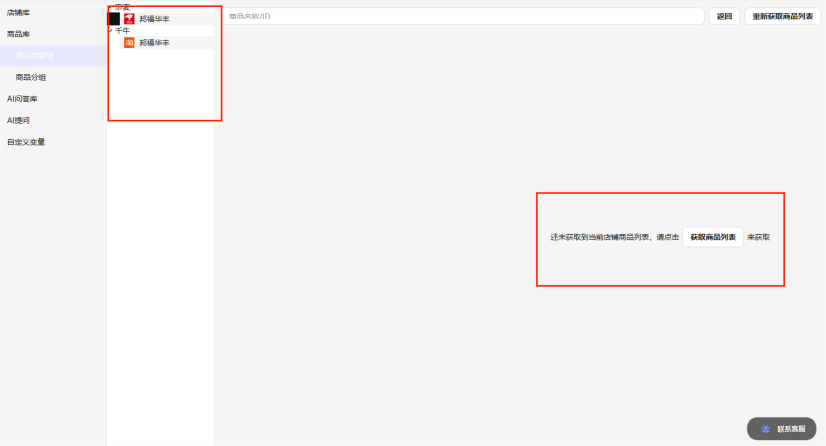Screen dimensions: 826x446
Task: Open the 自定义变量 menu item
Action: (x=26, y=142)
